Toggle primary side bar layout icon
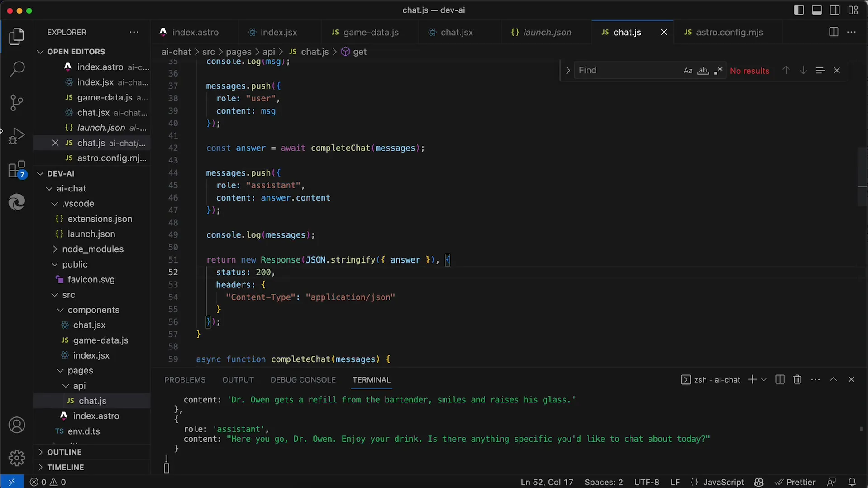This screenshot has width=868, height=488. (799, 10)
